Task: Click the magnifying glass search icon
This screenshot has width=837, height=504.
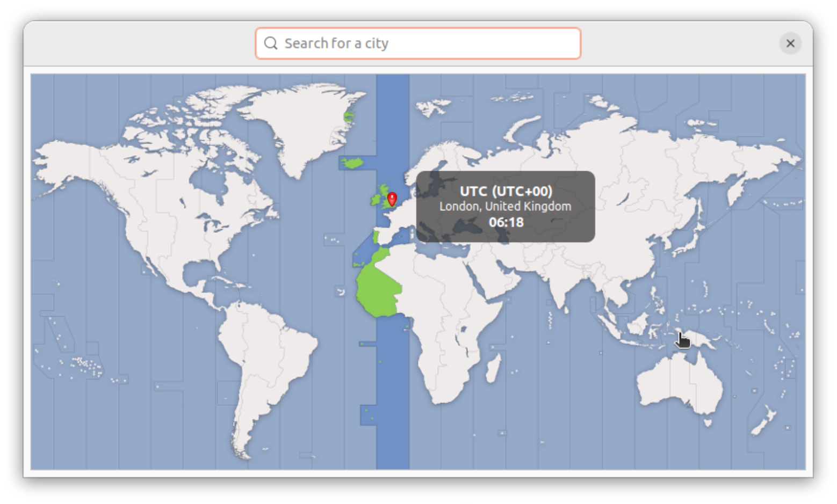Action: tap(271, 43)
